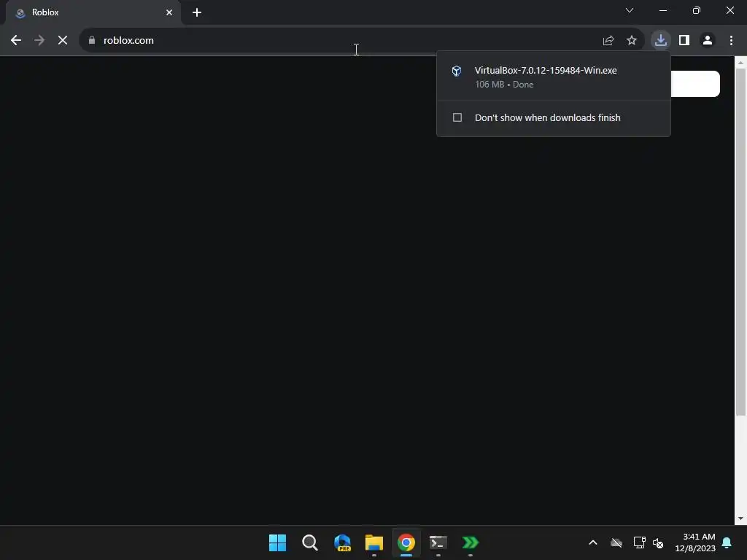Click the scrollbar down arrow
Screen dimensions: 747x560
[x=740, y=518]
